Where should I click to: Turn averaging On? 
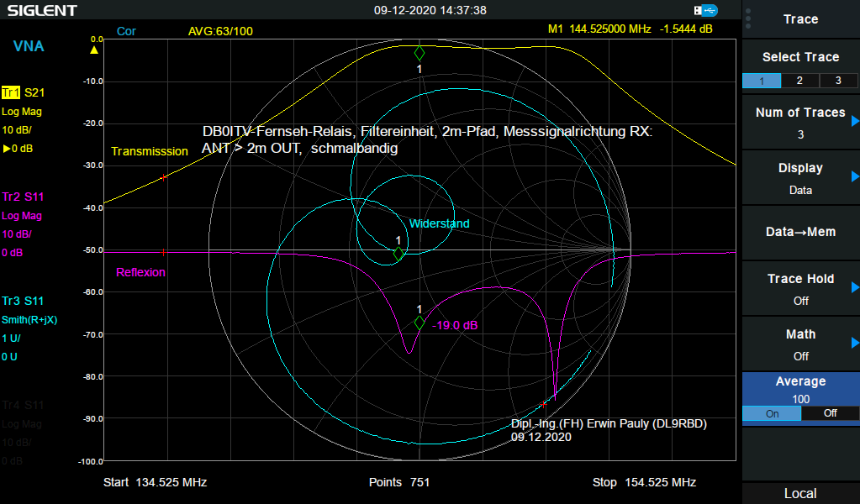coord(772,413)
